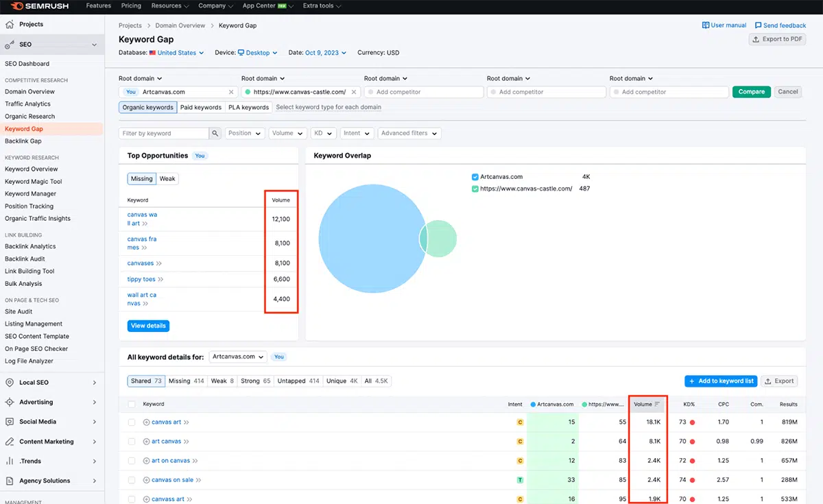Click the arrows icon next to canvases keyword
This screenshot has width=823, height=504.
click(159, 263)
